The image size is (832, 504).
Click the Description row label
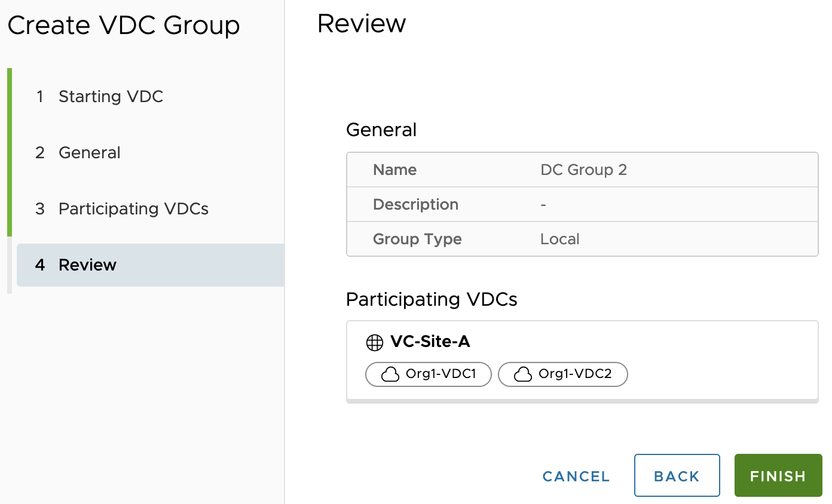pos(415,204)
